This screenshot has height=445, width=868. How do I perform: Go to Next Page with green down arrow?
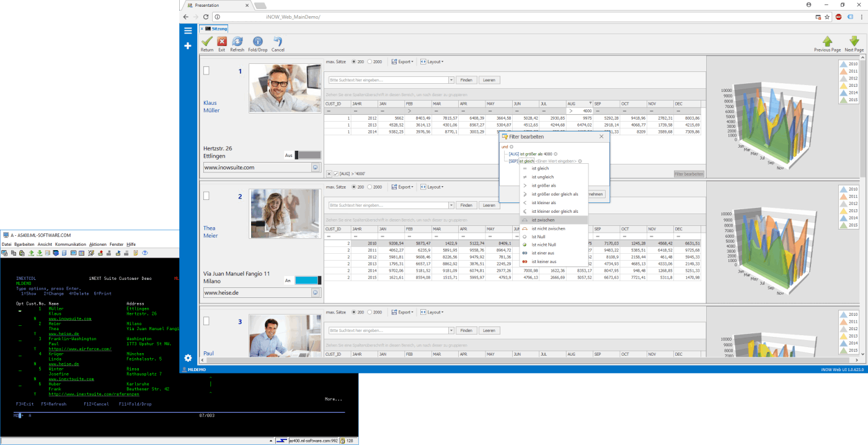(x=854, y=41)
